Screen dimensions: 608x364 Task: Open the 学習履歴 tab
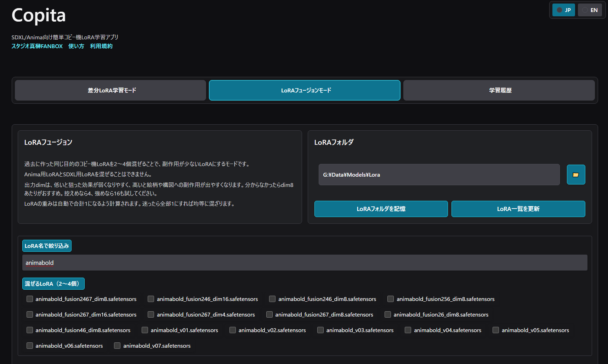pos(499,90)
